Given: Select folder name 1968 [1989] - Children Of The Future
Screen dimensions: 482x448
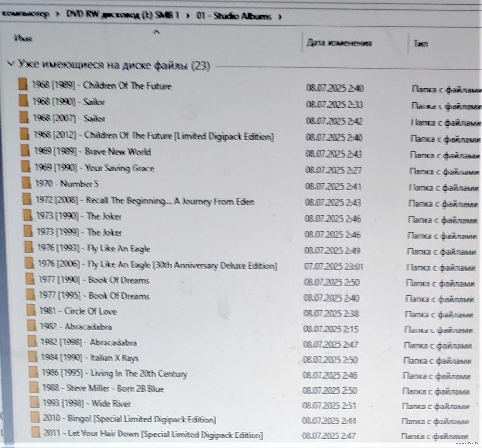Looking at the screenshot, I should pyautogui.click(x=102, y=85).
